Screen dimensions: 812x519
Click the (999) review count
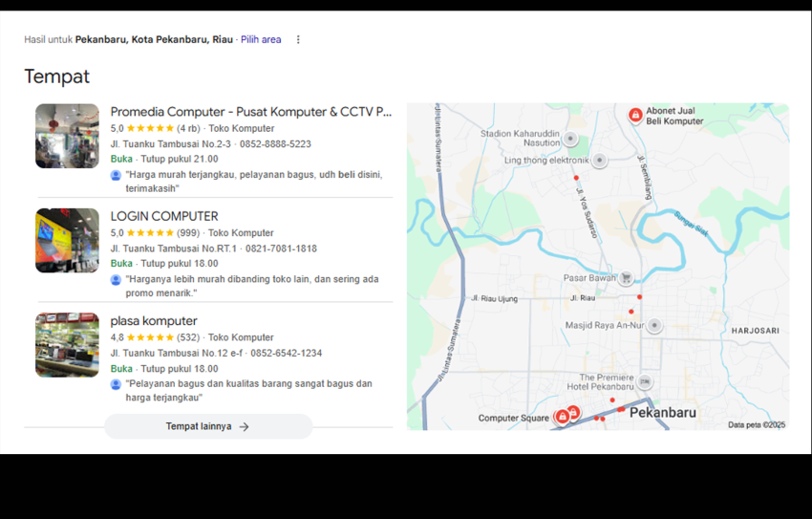point(188,233)
